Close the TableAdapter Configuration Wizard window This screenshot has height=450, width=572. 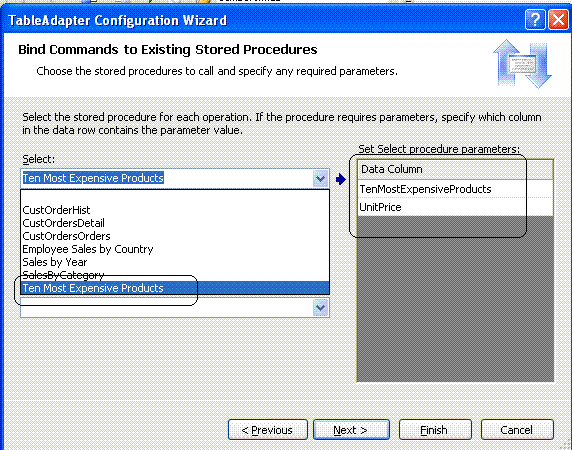[558, 19]
